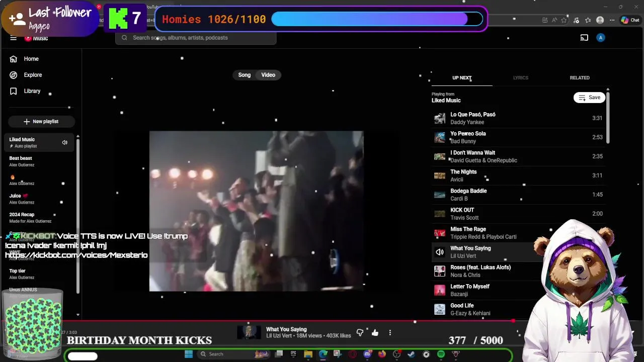Select the UP NEXT tab
Image resolution: width=644 pixels, height=362 pixels.
coord(462,78)
